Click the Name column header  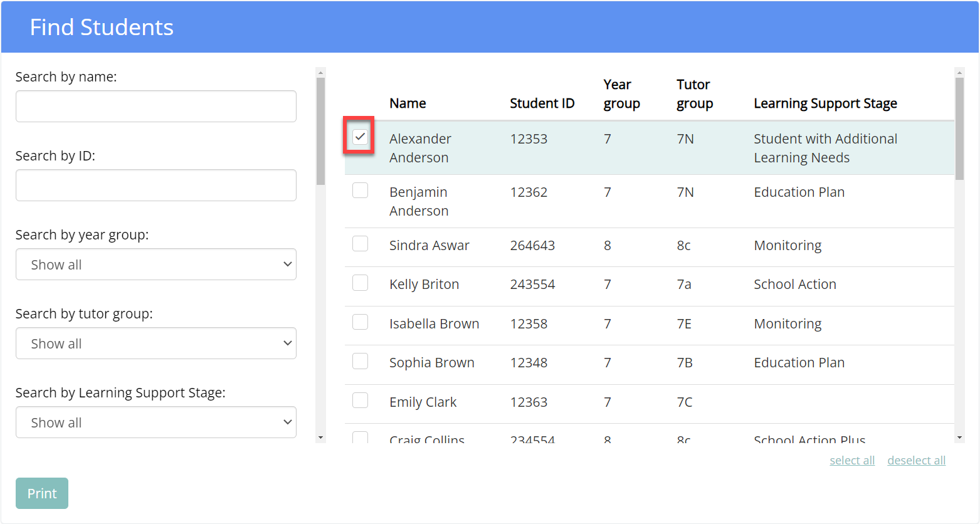408,103
